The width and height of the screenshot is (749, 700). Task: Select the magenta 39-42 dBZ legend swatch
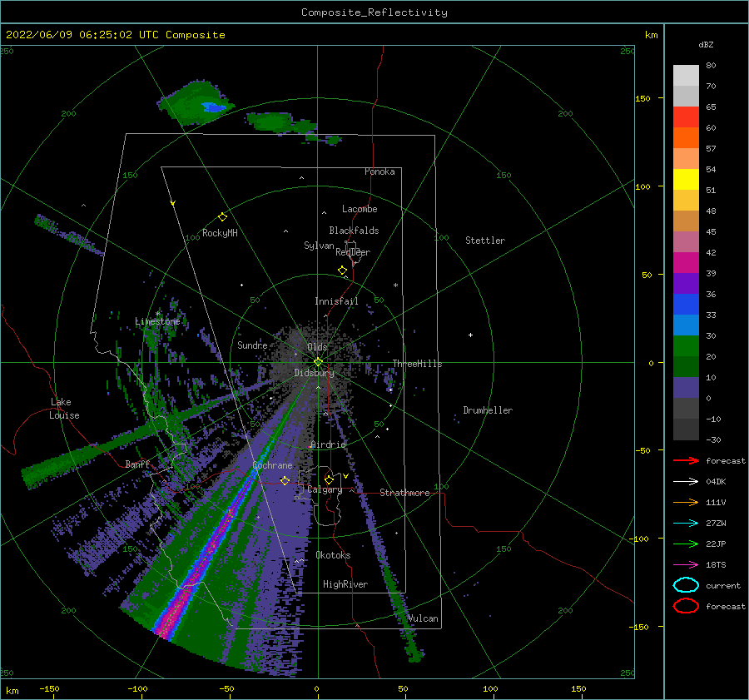(x=686, y=263)
